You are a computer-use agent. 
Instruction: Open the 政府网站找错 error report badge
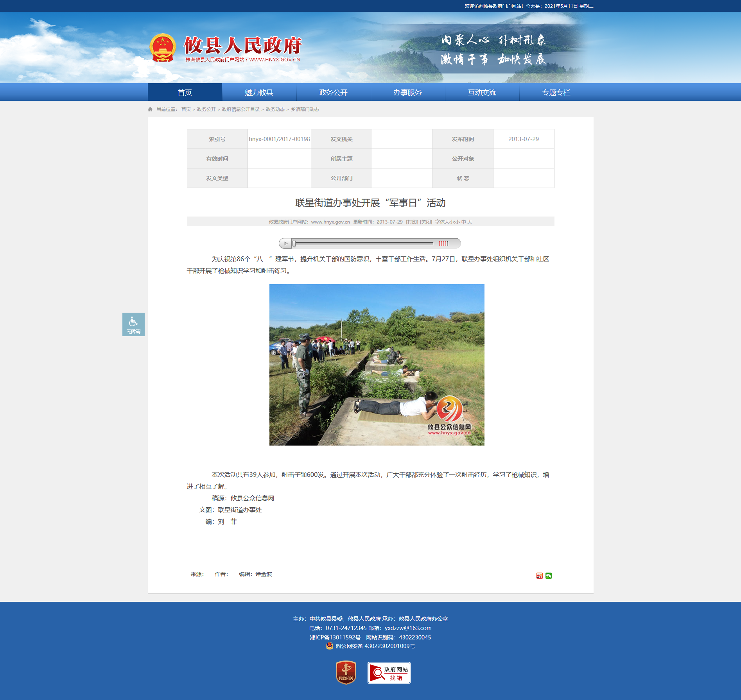[x=389, y=673]
